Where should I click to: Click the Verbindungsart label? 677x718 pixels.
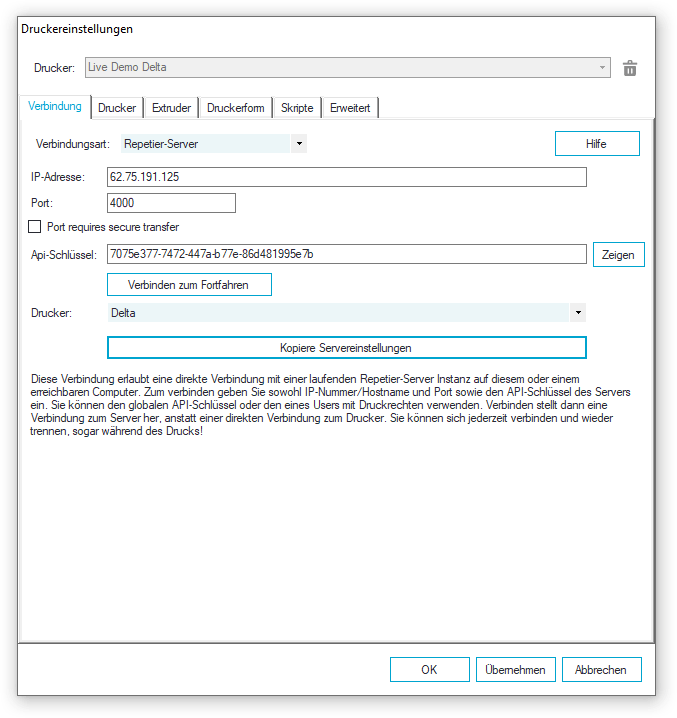(x=73, y=144)
